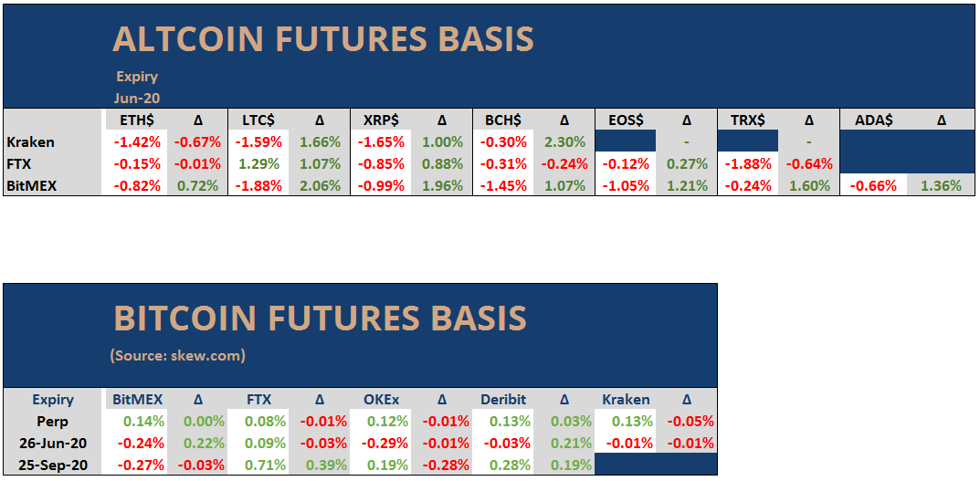Click the ALTCOIN FUTURES BASIS title

pyautogui.click(x=322, y=39)
